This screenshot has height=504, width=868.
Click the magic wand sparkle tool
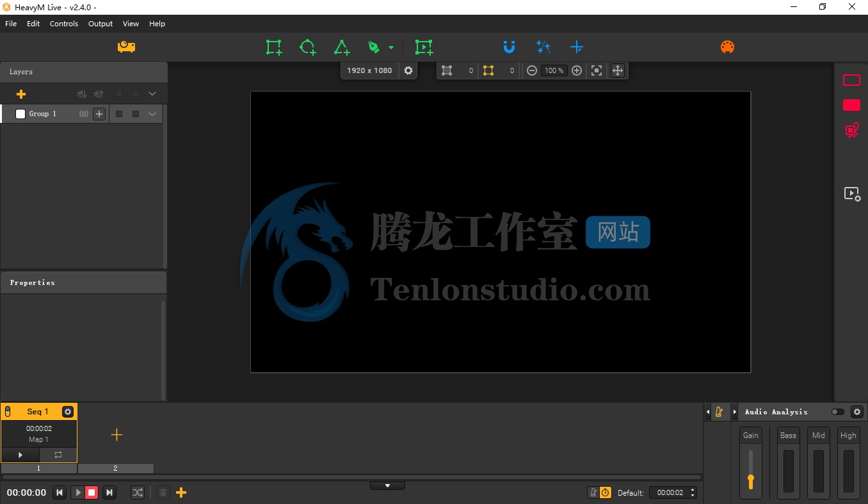(543, 47)
